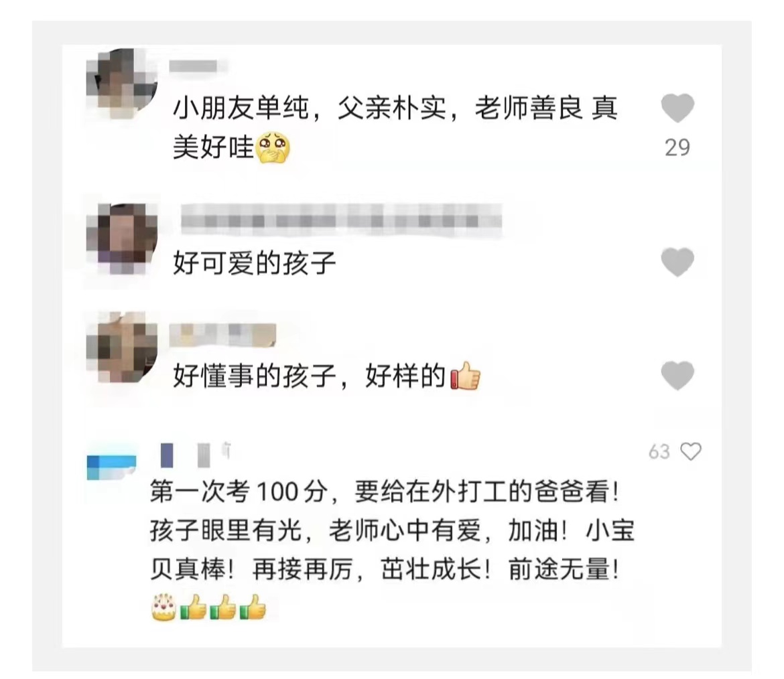Open long blurred username above 好可爱的孩子

click(x=341, y=220)
